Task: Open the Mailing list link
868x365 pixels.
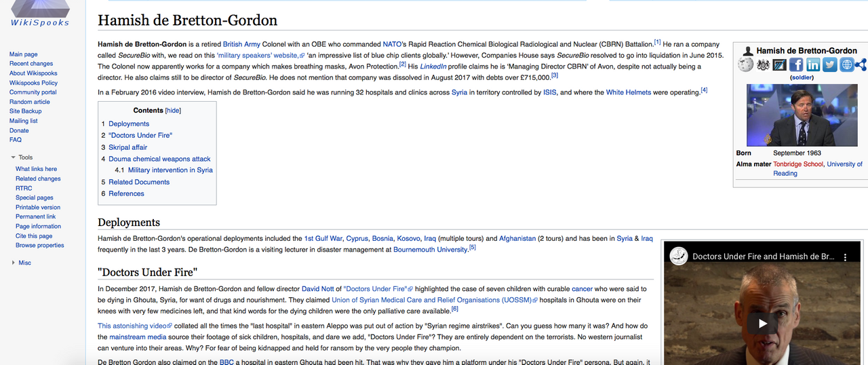Action: (24, 121)
